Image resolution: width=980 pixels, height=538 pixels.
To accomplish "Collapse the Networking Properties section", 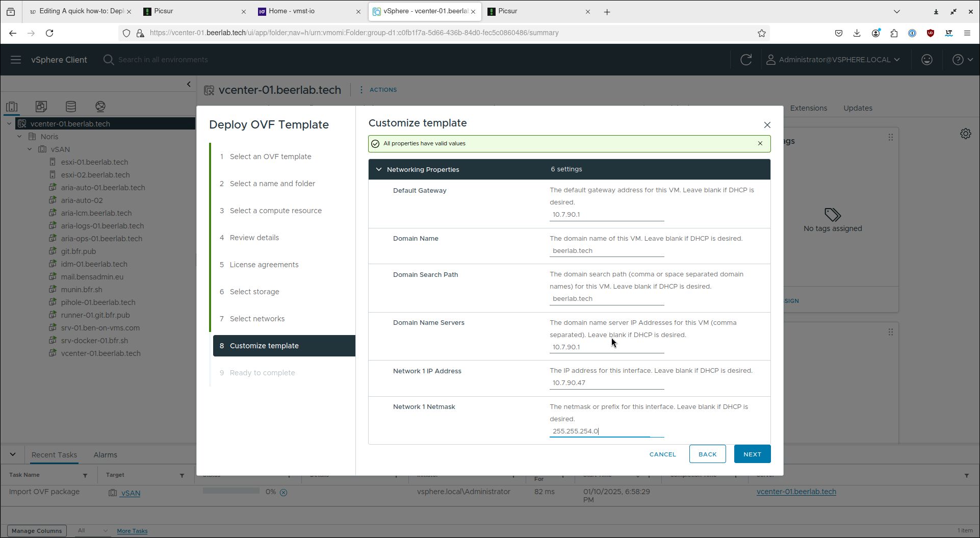I will click(379, 169).
